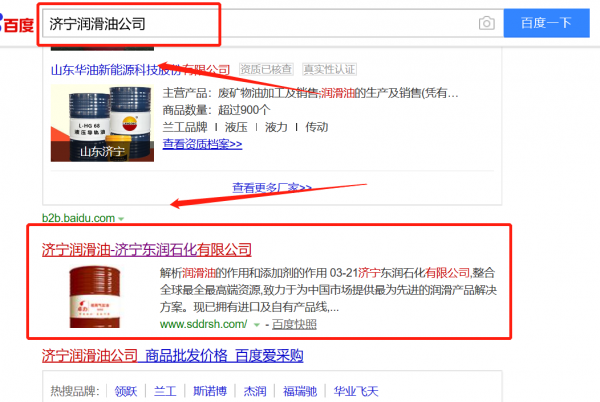Open the 山东济宁 oil barrels thumbnail

coord(103,123)
